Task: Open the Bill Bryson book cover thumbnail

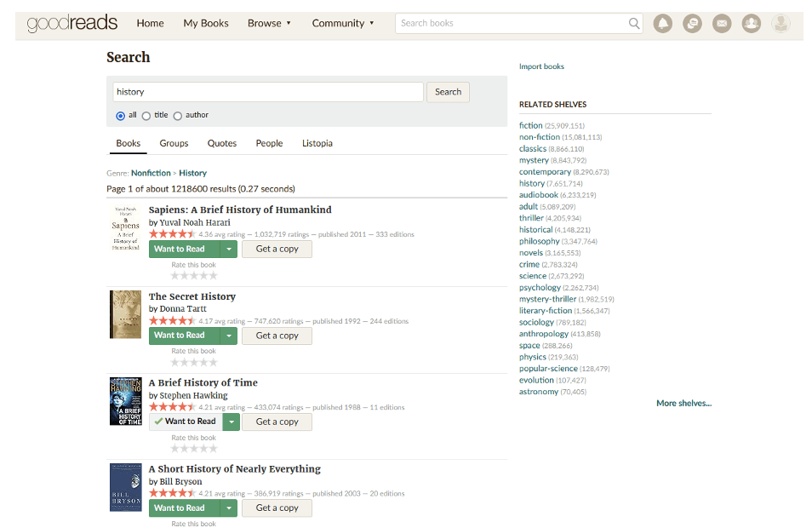Action: 125,488
